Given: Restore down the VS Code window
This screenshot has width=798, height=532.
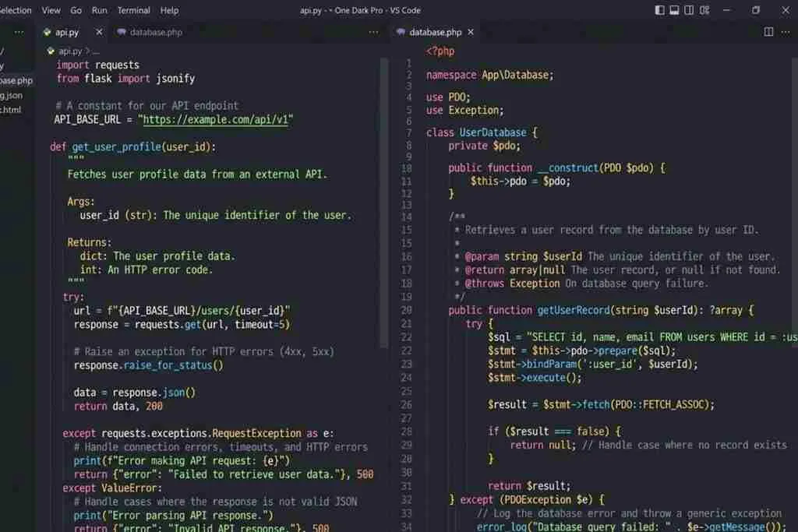Looking at the screenshot, I should click(x=756, y=10).
